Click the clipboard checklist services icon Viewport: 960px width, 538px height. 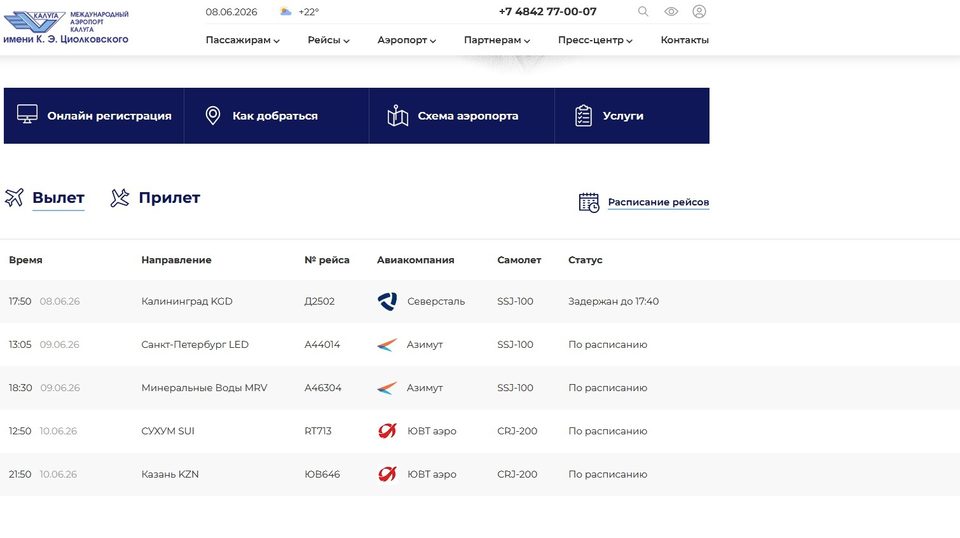coord(583,115)
